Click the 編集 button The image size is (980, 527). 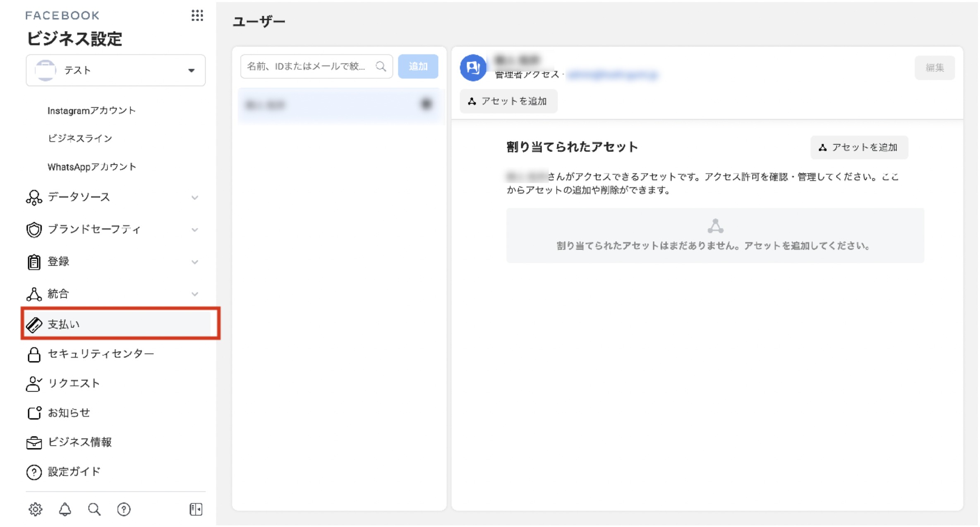934,67
